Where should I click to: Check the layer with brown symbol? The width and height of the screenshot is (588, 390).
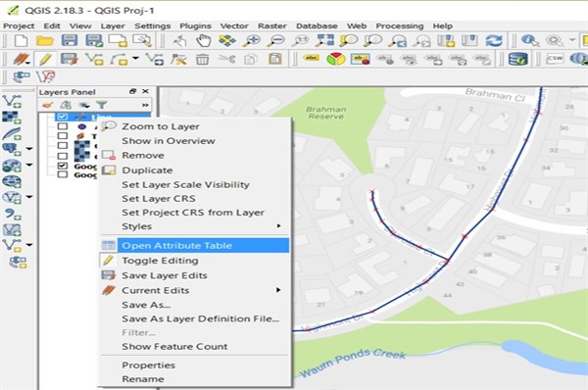coord(63,136)
